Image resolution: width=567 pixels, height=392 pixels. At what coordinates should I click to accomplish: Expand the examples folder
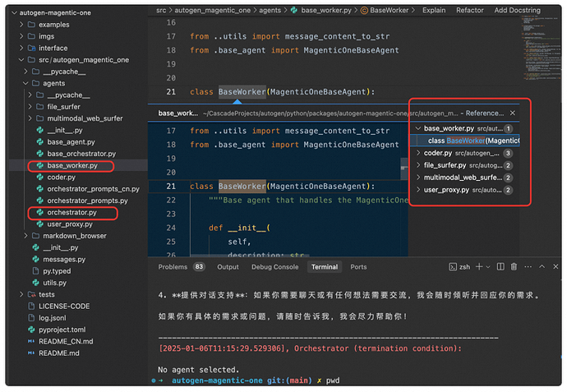pos(21,25)
